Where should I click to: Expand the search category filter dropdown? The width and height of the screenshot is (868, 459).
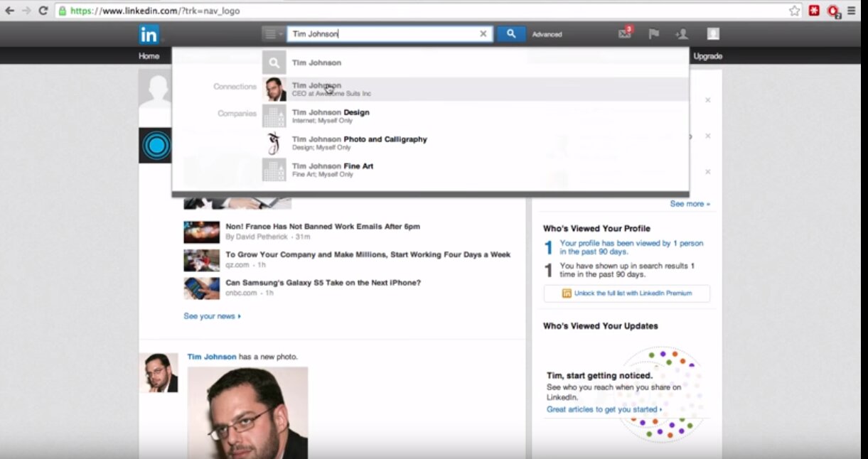pos(273,34)
